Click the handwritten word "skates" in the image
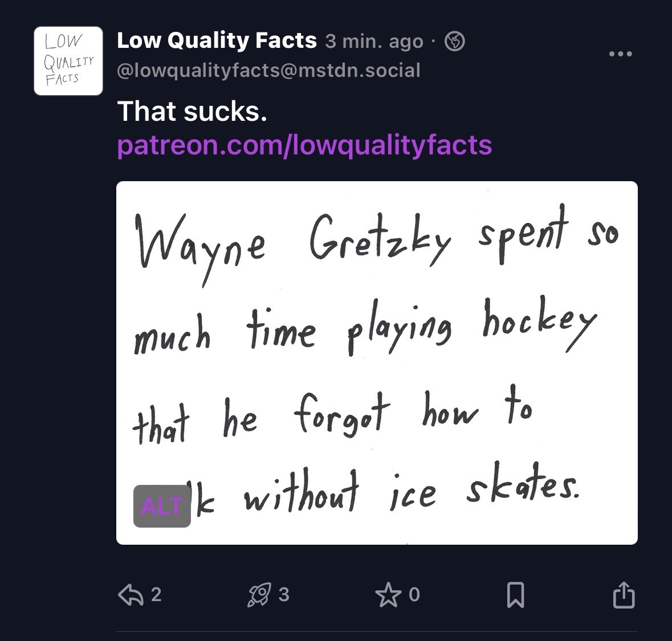The height and width of the screenshot is (641, 672). click(x=522, y=487)
